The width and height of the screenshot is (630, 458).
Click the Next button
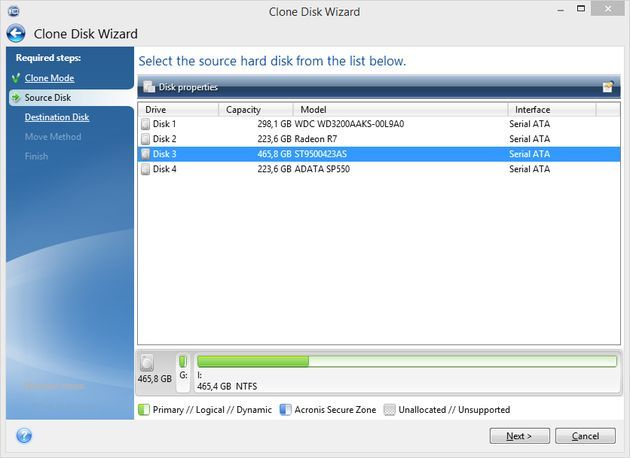520,436
